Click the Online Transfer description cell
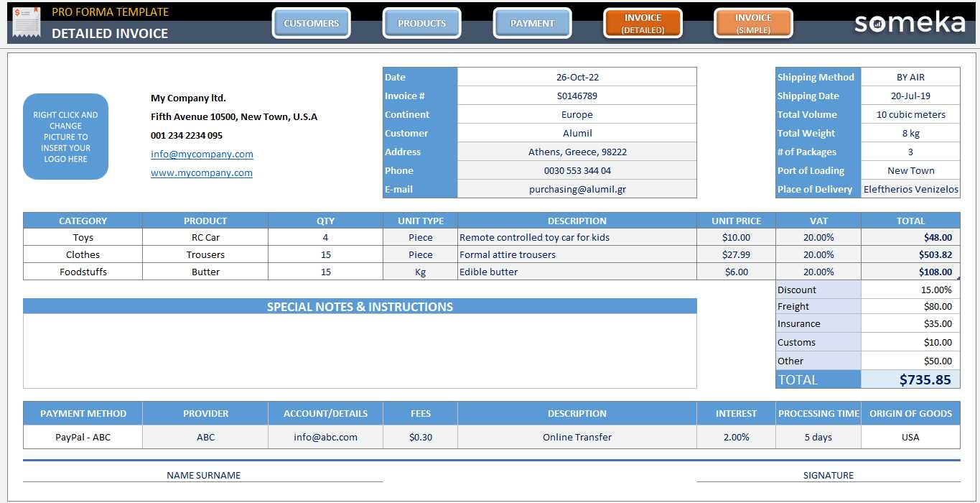This screenshot has height=503, width=980. coord(577,437)
